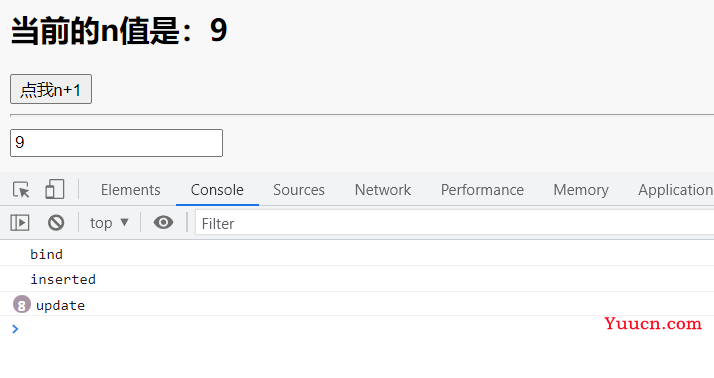Click the arrow next to top context
The width and height of the screenshot is (714, 378).
pyautogui.click(x=124, y=222)
